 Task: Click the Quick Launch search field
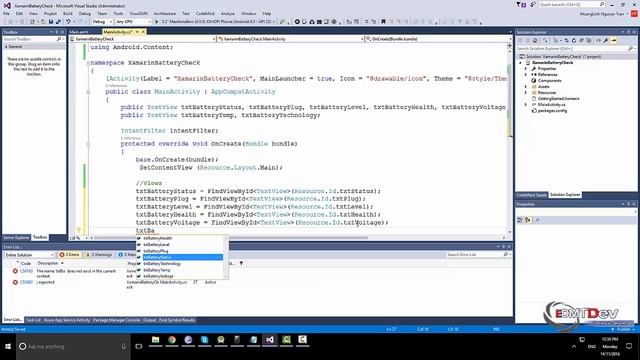click(x=572, y=4)
